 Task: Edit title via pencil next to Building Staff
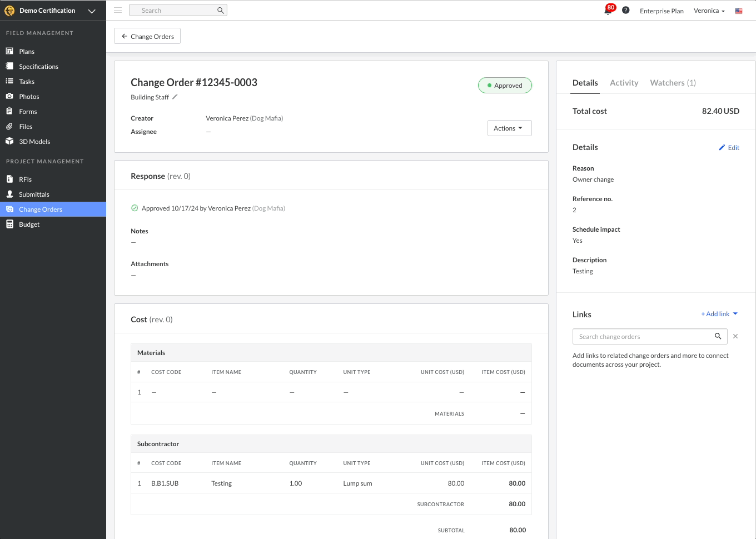[175, 97]
